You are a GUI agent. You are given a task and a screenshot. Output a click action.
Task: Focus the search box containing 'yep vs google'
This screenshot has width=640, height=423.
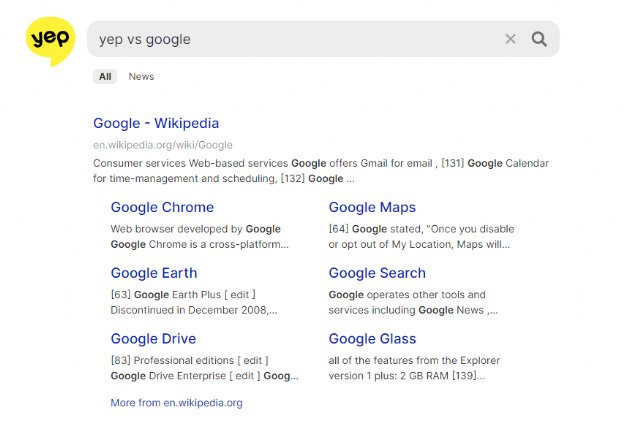point(290,39)
